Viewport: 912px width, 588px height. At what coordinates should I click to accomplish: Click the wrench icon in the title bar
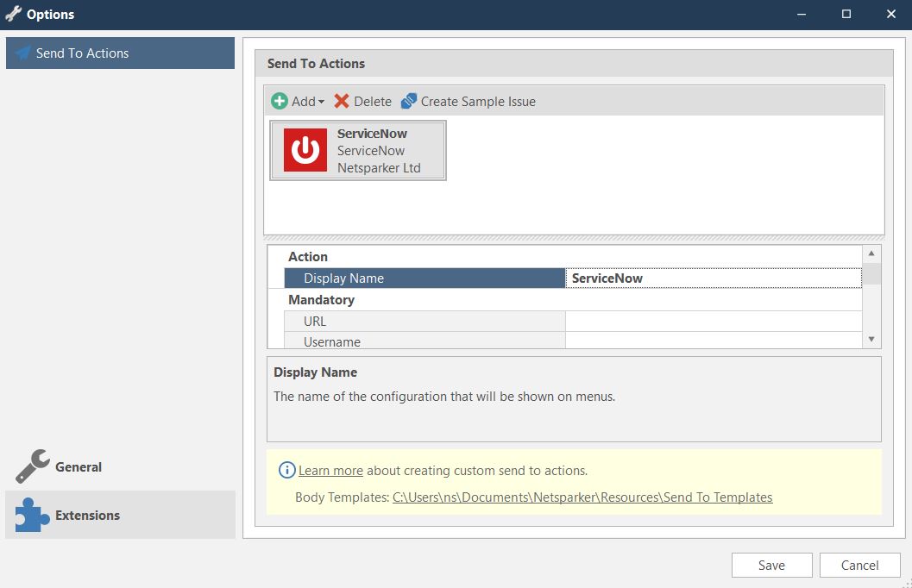tap(13, 14)
